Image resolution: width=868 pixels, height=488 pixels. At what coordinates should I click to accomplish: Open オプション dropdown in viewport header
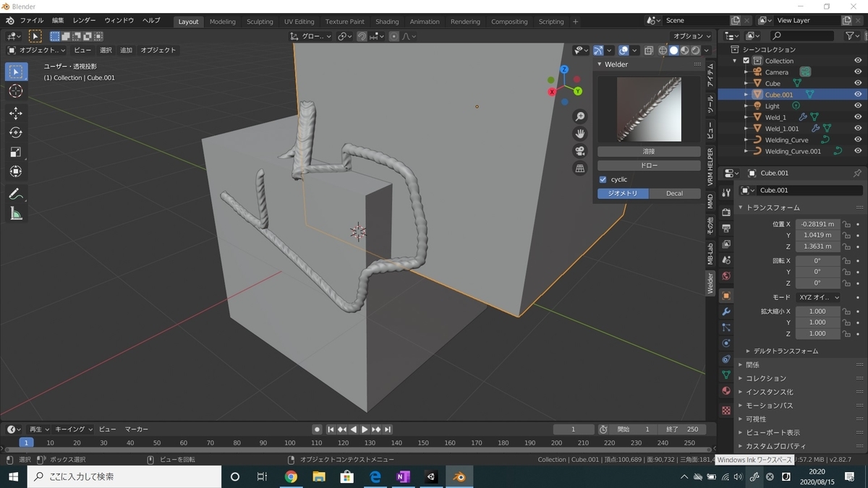[x=692, y=36]
